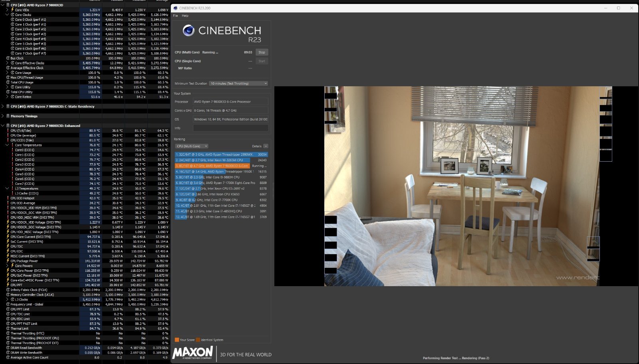Expand the Core VIDs node
The height and width of the screenshot is (364, 639).
tap(7, 10)
